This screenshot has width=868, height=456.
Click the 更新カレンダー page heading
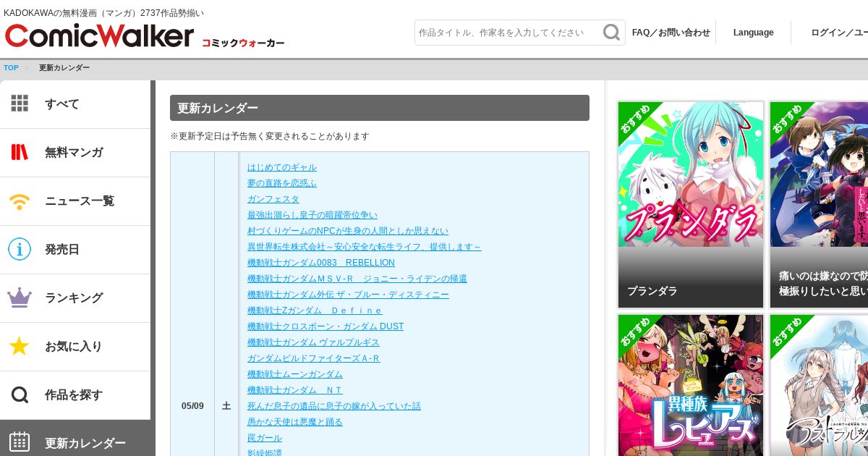point(380,108)
